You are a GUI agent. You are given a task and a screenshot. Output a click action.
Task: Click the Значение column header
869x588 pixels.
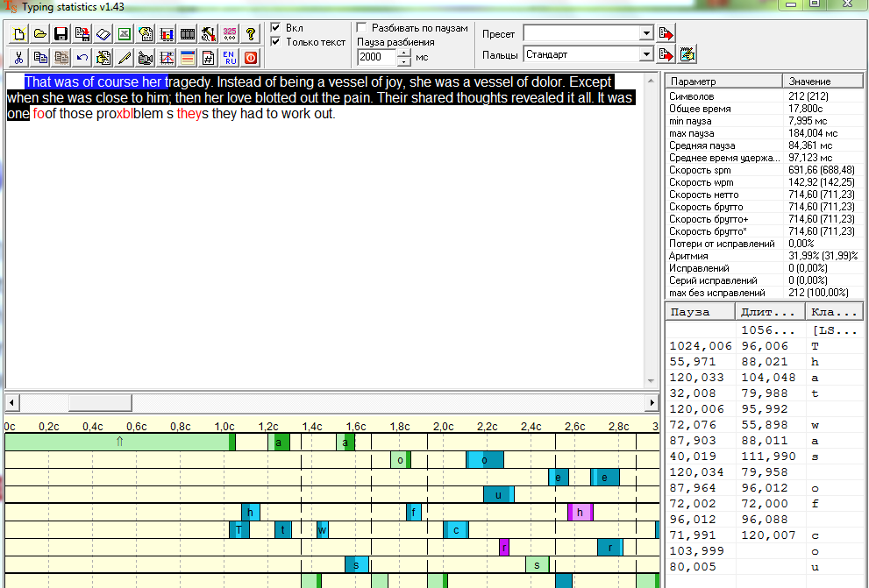(823, 81)
